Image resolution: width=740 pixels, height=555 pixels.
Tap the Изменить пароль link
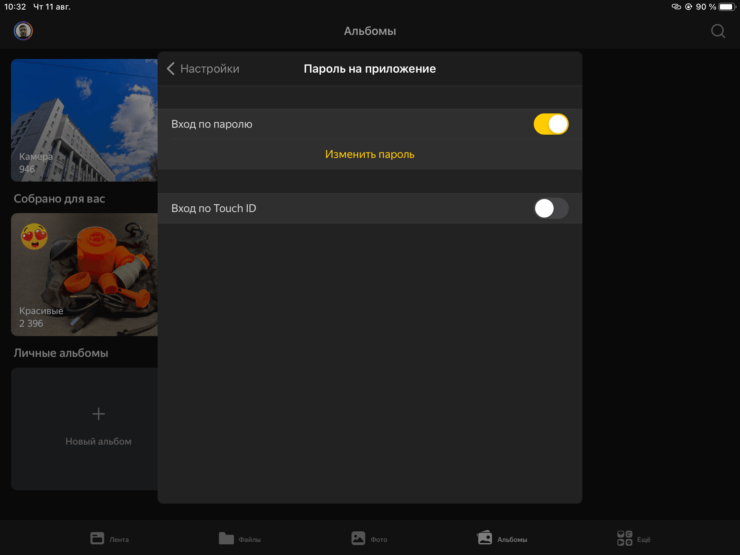tap(369, 154)
